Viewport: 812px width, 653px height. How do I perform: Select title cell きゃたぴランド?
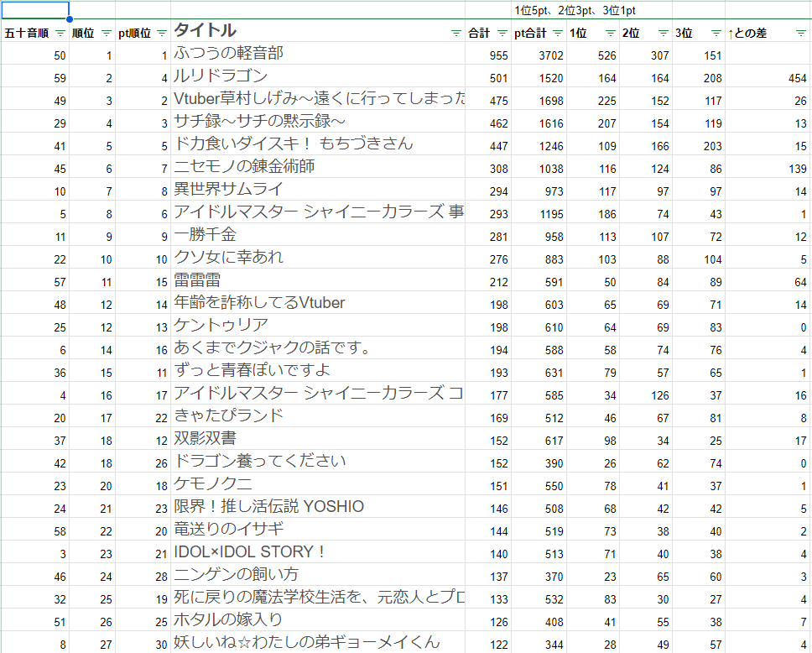click(317, 416)
